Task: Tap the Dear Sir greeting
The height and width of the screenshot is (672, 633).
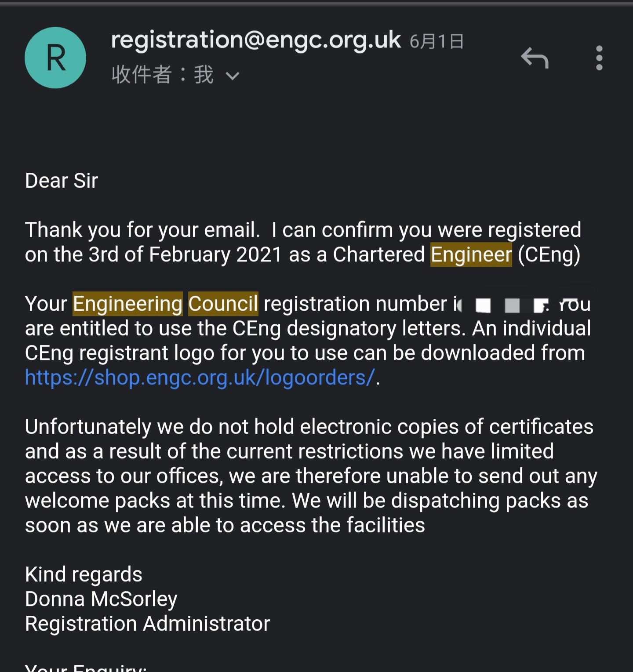Action: [62, 181]
